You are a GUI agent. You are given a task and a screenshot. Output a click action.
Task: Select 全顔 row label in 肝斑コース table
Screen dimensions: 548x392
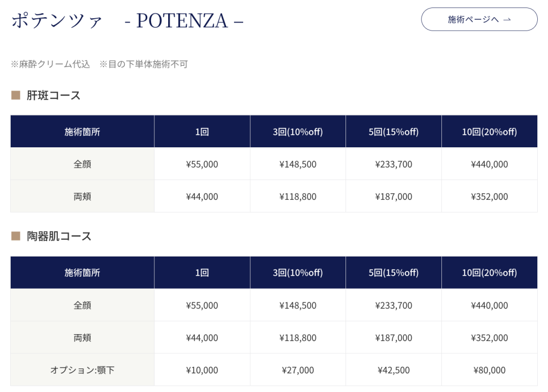pos(82,164)
